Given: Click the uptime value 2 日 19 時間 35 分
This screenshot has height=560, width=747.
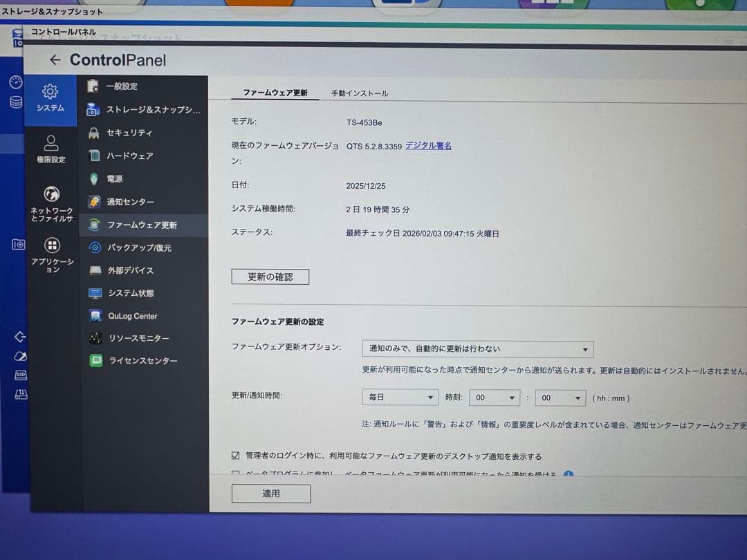Looking at the screenshot, I should 378,209.
